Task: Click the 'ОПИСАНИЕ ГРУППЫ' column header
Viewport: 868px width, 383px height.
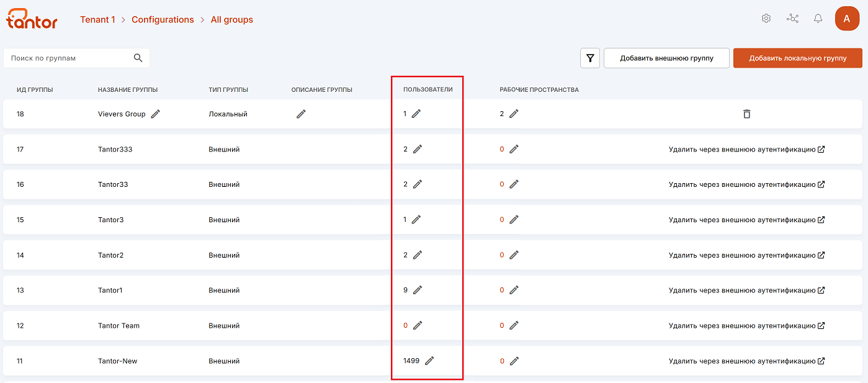Action: [x=322, y=90]
